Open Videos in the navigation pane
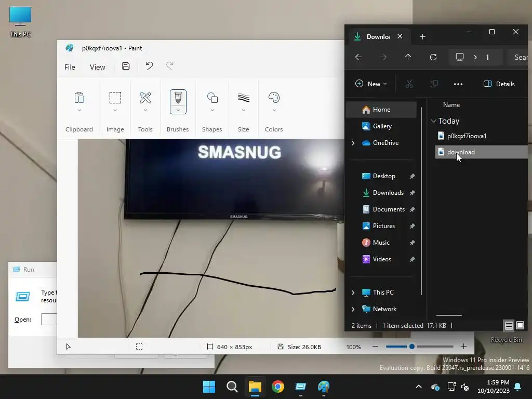 382,259
